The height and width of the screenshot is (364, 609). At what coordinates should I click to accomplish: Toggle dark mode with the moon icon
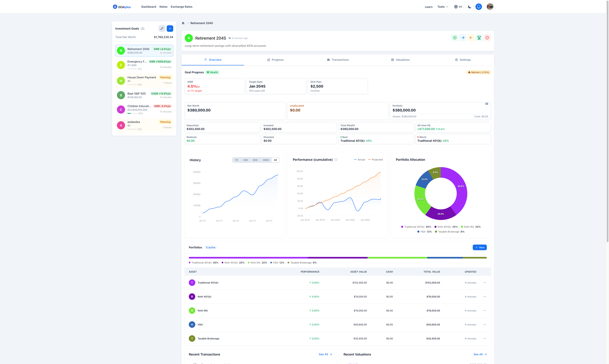(469, 7)
